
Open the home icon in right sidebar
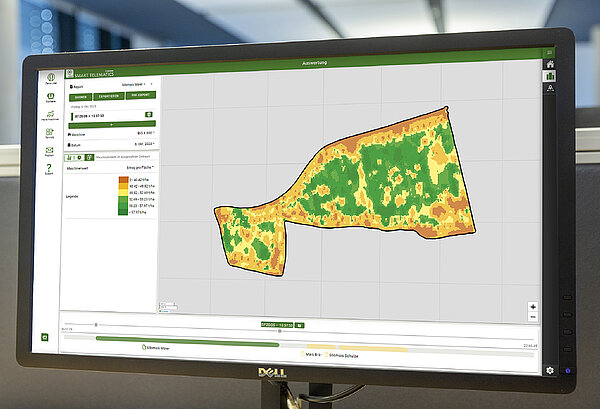549,65
